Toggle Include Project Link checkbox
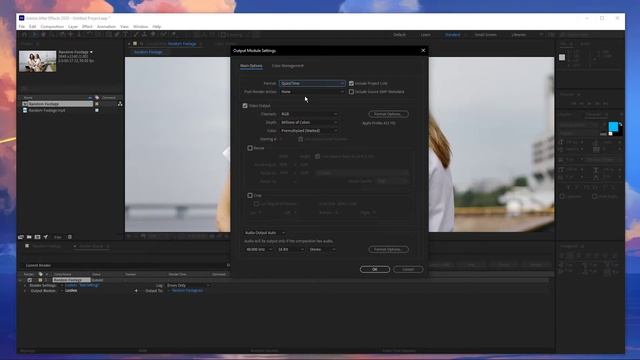Viewport: 640px width, 360px height. tap(351, 83)
